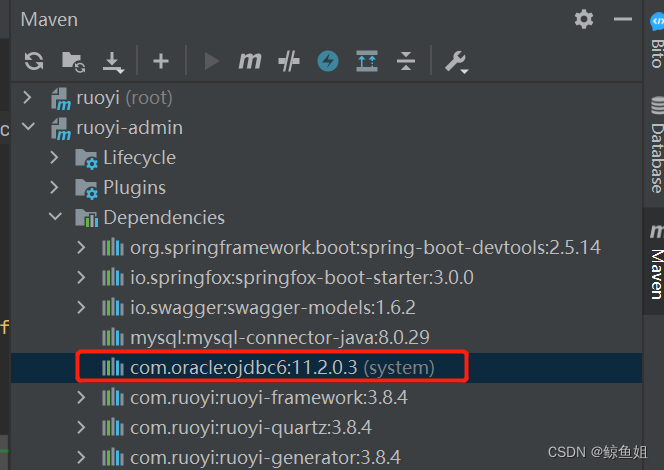Open the Database side tab

656,144
